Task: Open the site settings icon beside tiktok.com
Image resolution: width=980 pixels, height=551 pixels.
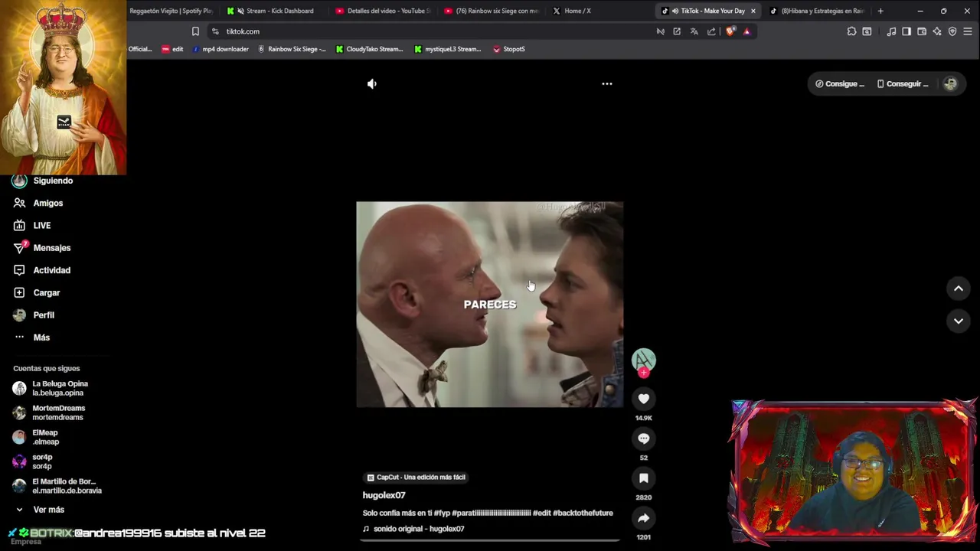Action: pos(215,31)
